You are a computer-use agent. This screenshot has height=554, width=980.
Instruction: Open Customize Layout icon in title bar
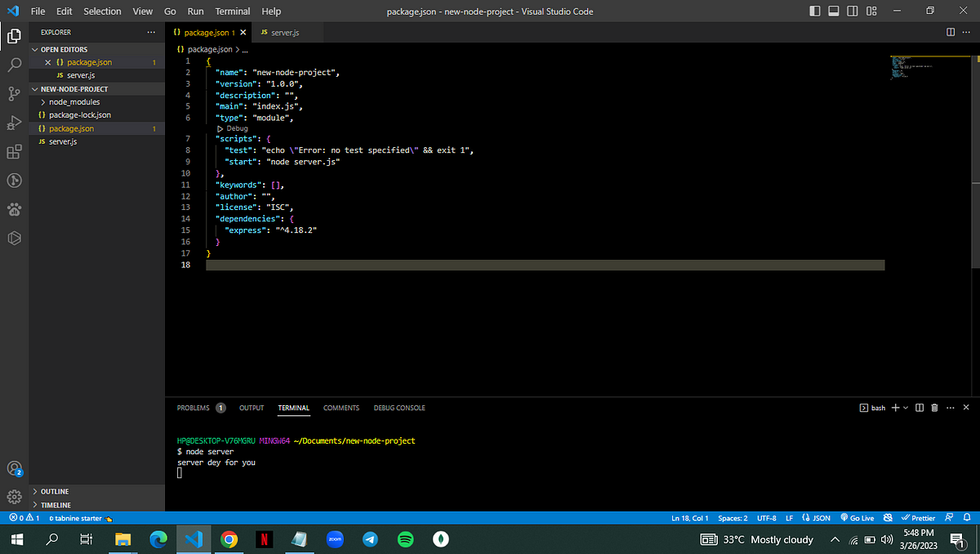871,11
